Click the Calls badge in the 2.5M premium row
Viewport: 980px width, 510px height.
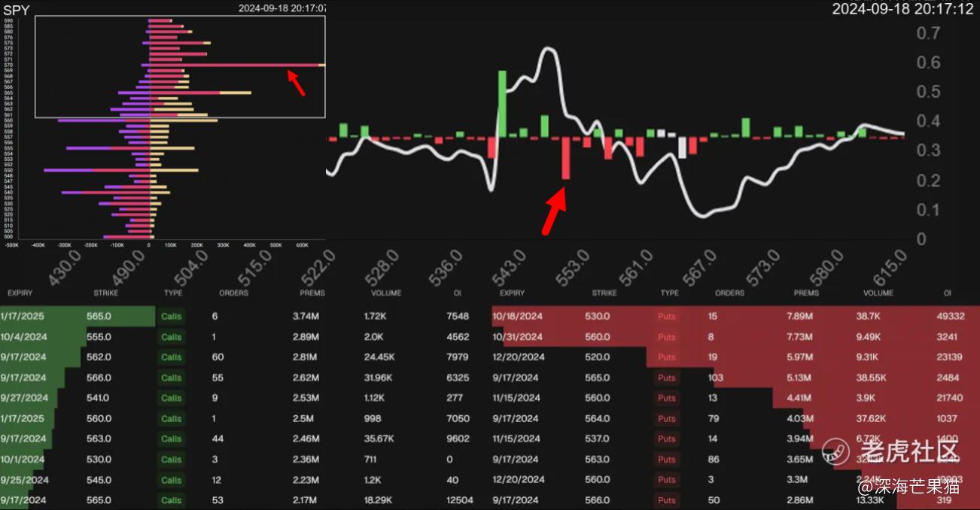tap(172, 418)
